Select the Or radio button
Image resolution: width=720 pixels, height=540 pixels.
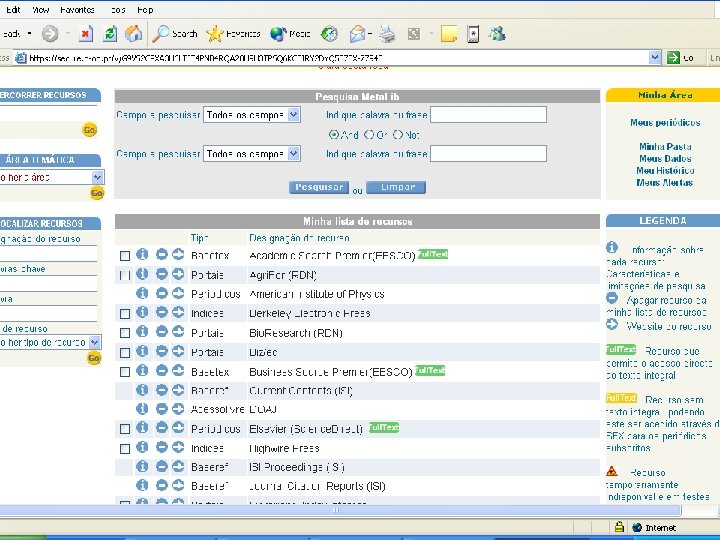(369, 135)
